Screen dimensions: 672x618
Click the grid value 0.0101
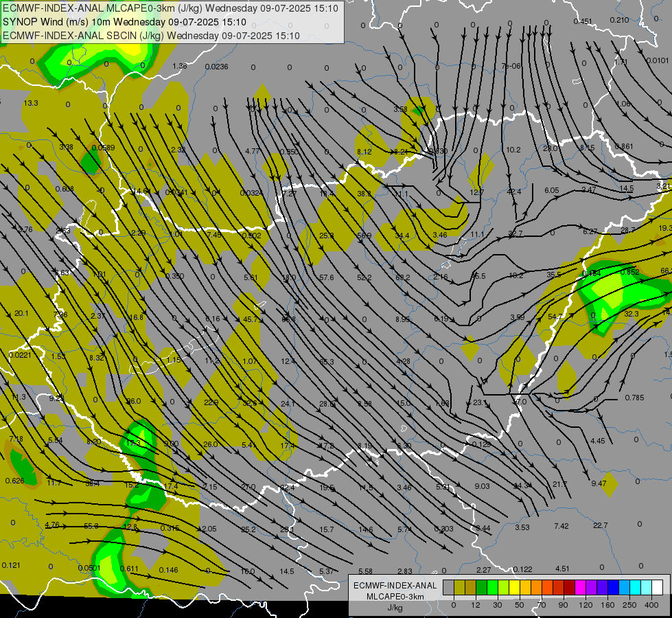pos(657,60)
